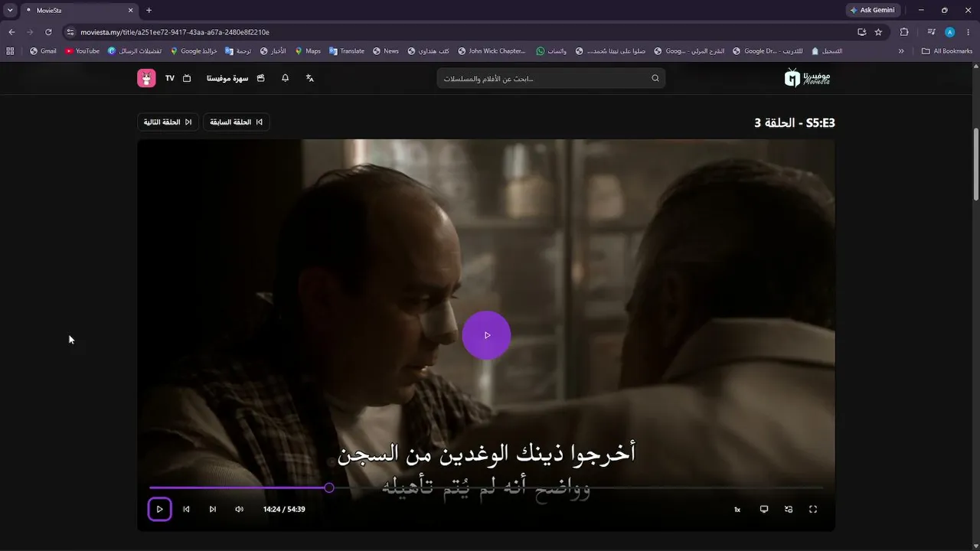Click the video progress slider handle
980x551 pixels.
point(329,487)
